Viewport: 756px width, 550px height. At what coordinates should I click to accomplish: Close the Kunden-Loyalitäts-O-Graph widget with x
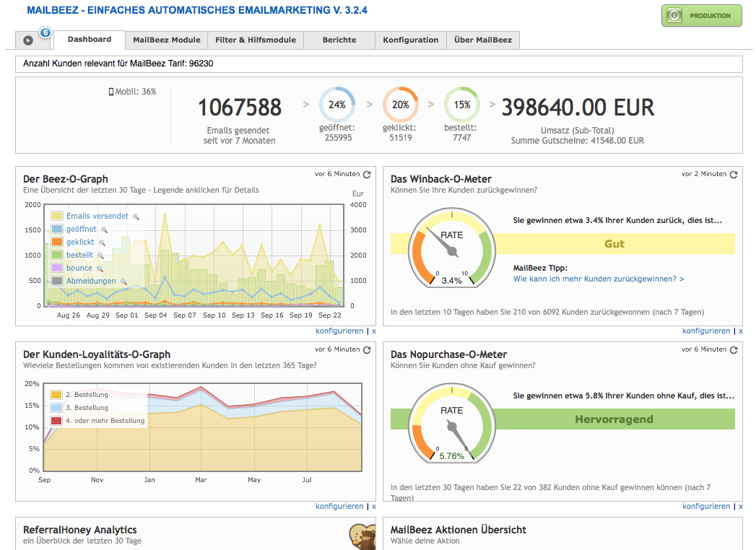point(373,506)
